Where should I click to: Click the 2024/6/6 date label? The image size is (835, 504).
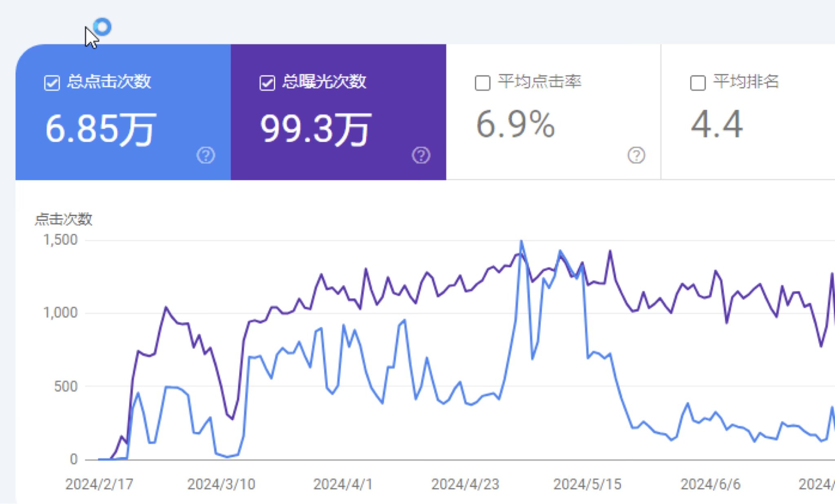point(710,484)
